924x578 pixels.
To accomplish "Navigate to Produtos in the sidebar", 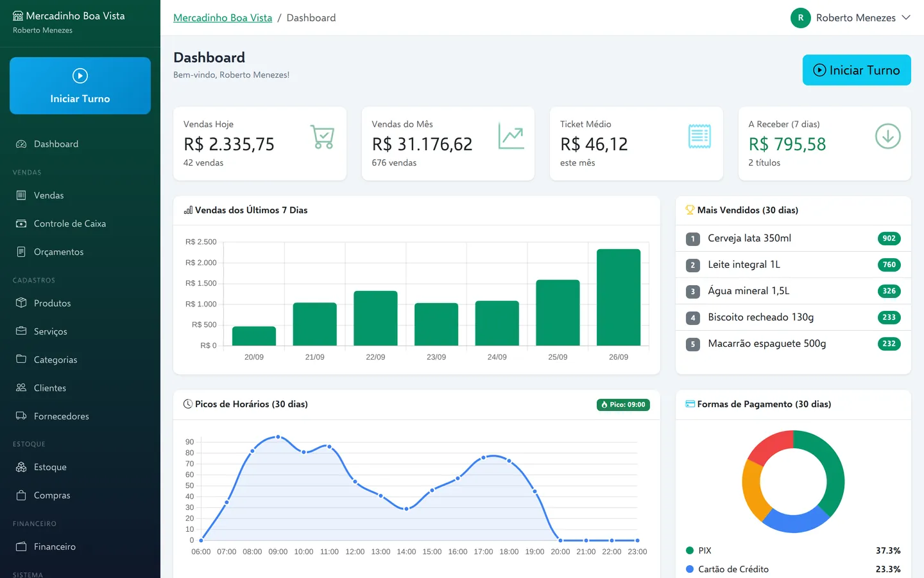I will coord(80,303).
